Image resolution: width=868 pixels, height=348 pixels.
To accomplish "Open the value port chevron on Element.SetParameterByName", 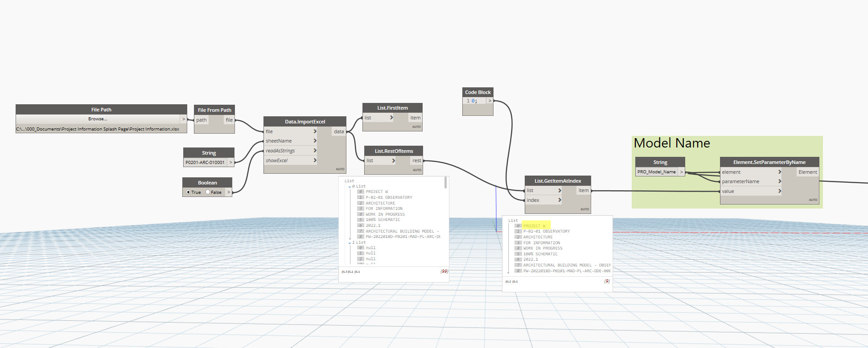I will tap(780, 191).
